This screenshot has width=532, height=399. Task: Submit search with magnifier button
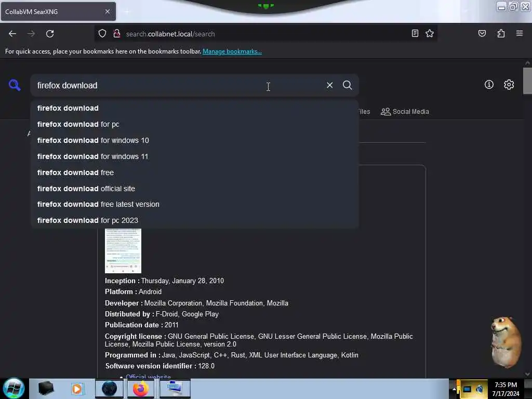click(x=347, y=85)
